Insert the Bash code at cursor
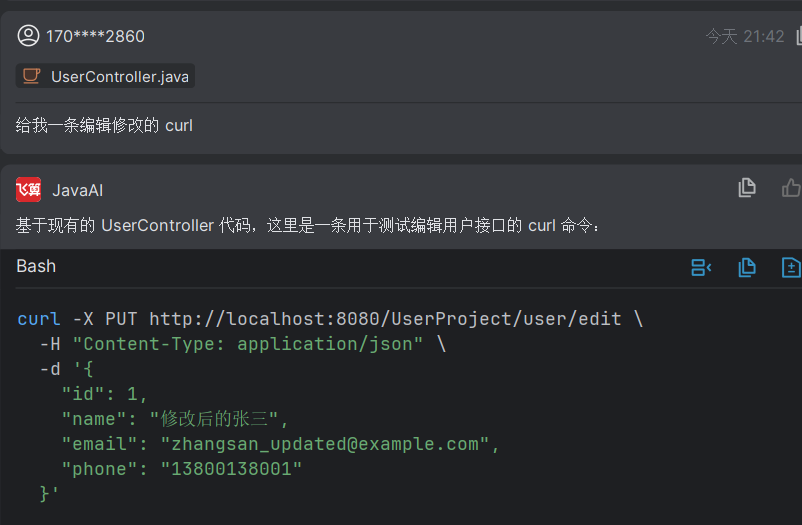The height and width of the screenshot is (525, 802). pos(701,267)
